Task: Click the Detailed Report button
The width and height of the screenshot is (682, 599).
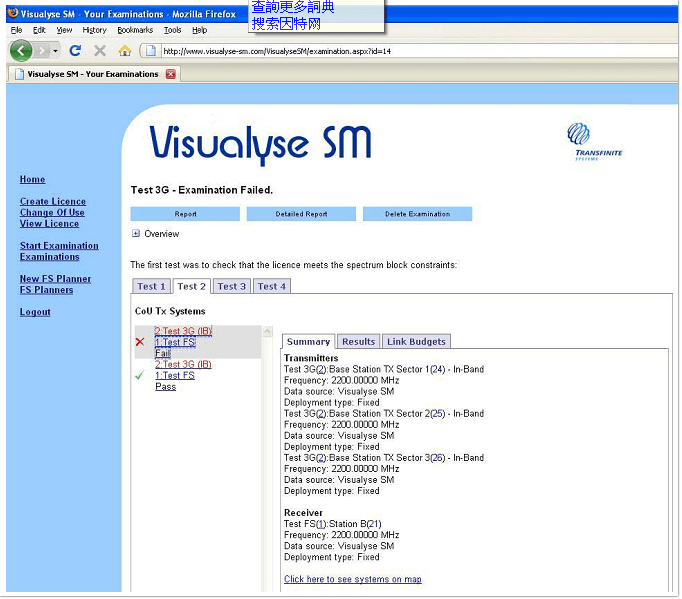Action: tap(301, 214)
